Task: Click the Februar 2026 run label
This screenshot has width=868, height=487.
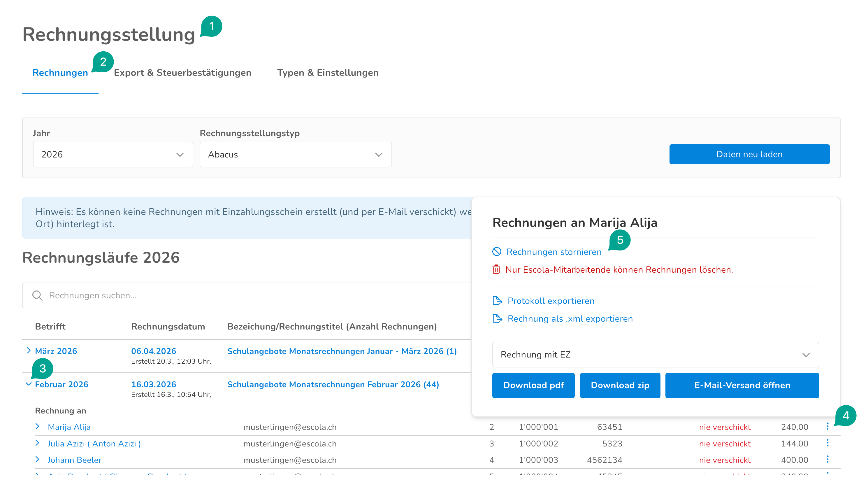Action: [62, 385]
